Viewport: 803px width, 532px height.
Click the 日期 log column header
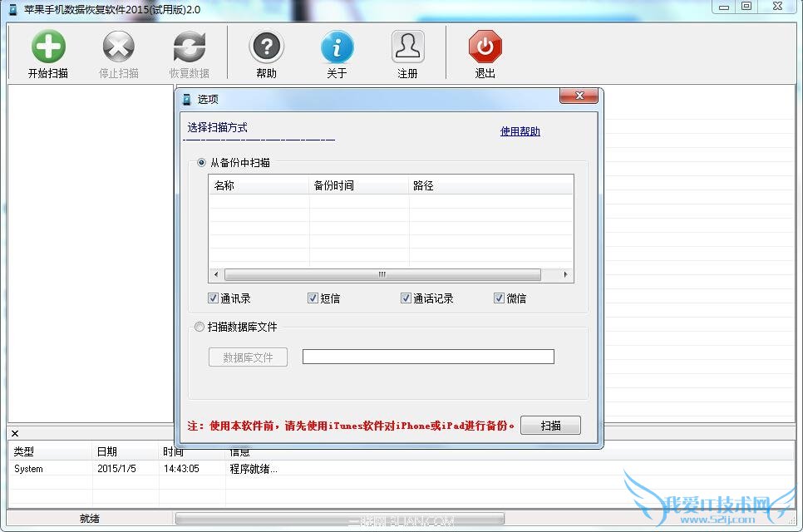coord(126,451)
